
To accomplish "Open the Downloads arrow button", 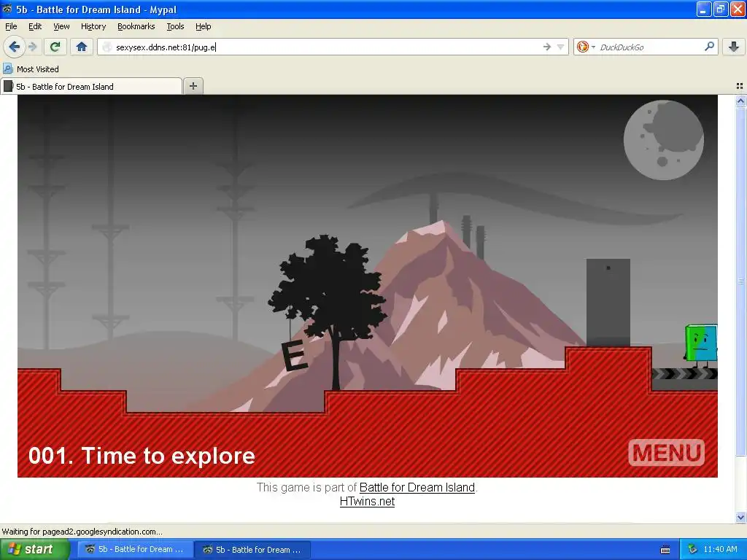I will [x=734, y=47].
